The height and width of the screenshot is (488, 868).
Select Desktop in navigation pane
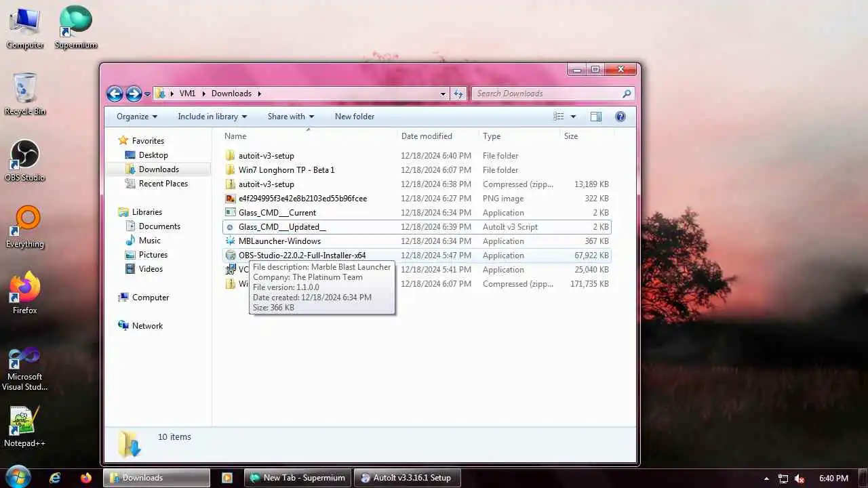[146, 155]
